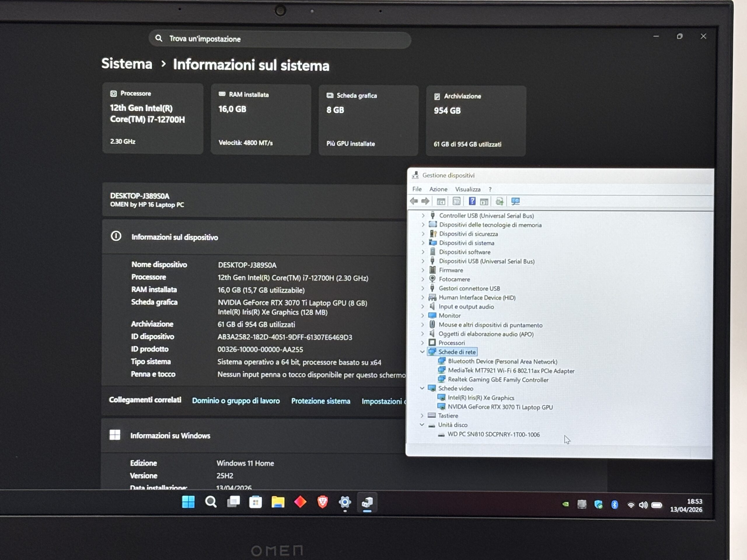Viewport: 747px width, 560px height.
Task: Click the scan for hardware changes icon
Action: pyautogui.click(x=515, y=202)
